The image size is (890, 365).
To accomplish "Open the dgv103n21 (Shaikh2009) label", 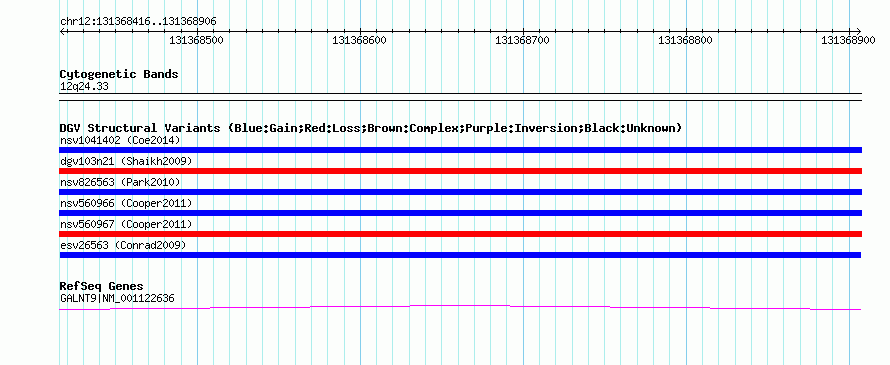I will [x=126, y=161].
